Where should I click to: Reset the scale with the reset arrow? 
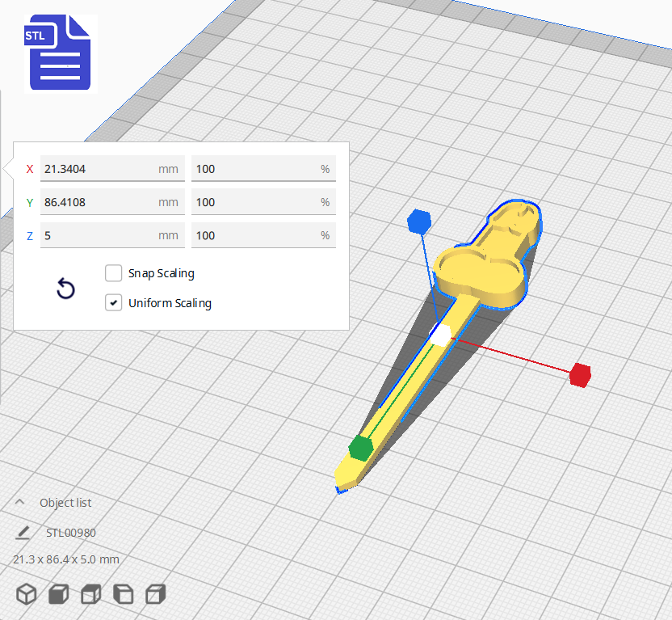pyautogui.click(x=65, y=289)
